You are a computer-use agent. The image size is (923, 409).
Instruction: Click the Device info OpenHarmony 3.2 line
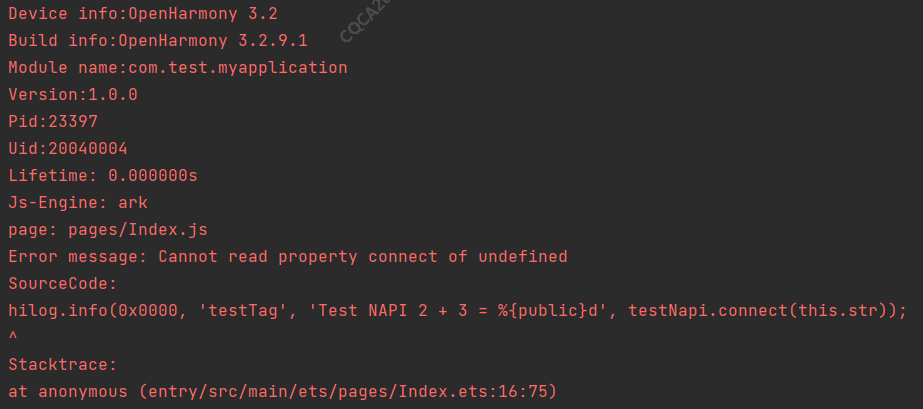(x=143, y=14)
